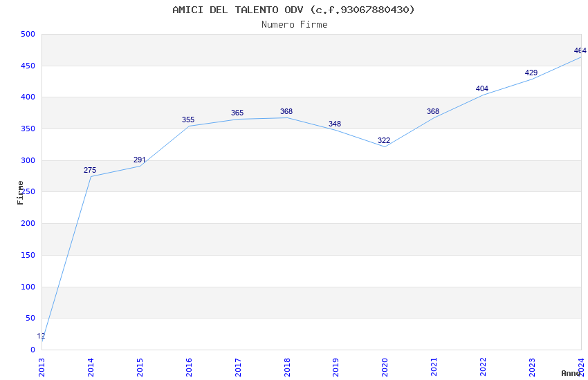Click the y-axis value 500

tap(28, 34)
